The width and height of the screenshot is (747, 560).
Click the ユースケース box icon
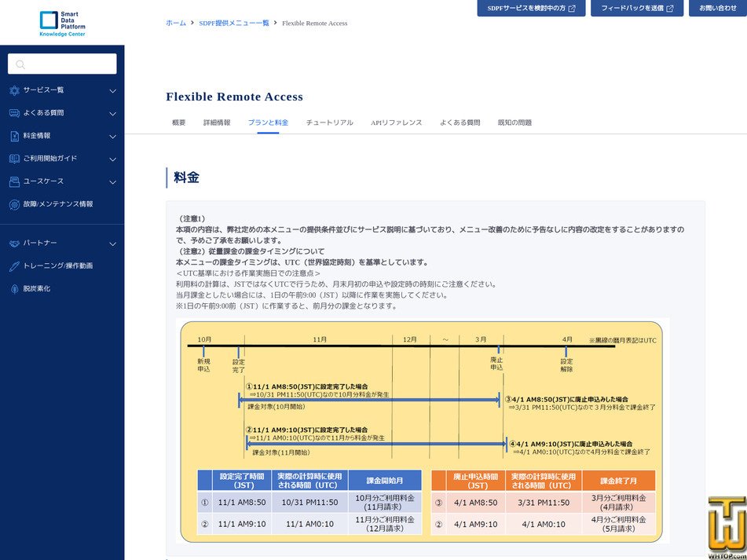[x=14, y=181]
